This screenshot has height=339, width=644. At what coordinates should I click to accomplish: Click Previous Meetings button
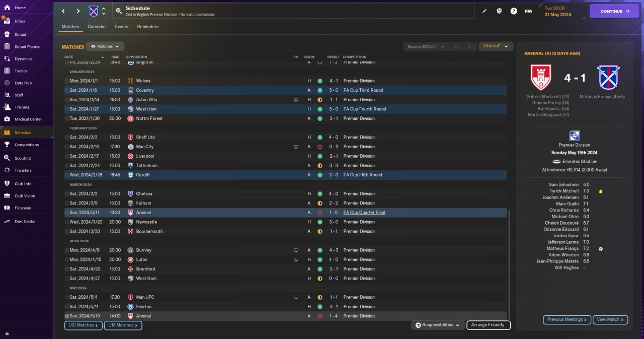567,319
